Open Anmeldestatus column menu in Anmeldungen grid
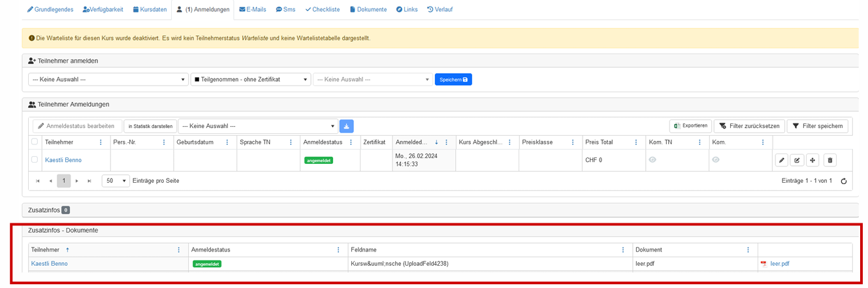Image resolution: width=868 pixels, height=288 pixels. point(351,142)
